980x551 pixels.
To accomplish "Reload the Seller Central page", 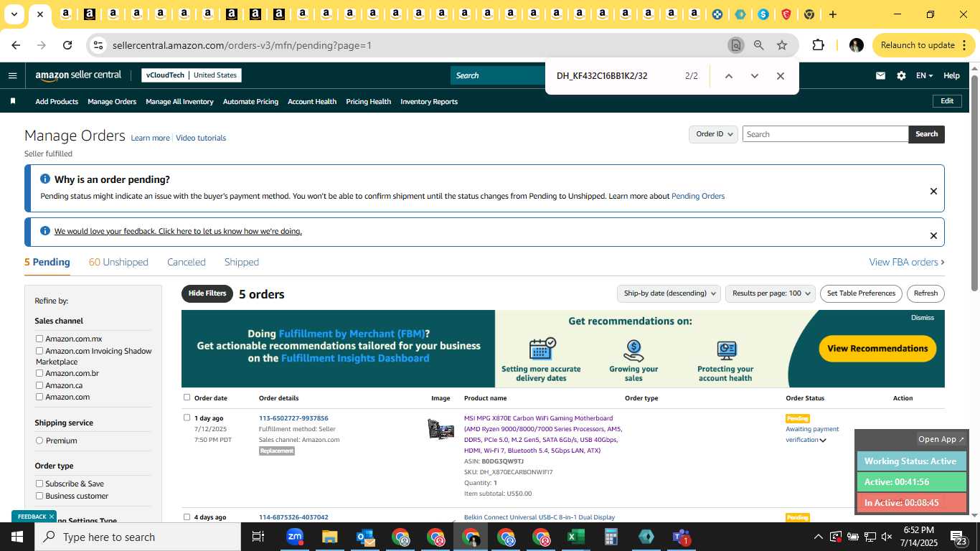I will pos(67,45).
